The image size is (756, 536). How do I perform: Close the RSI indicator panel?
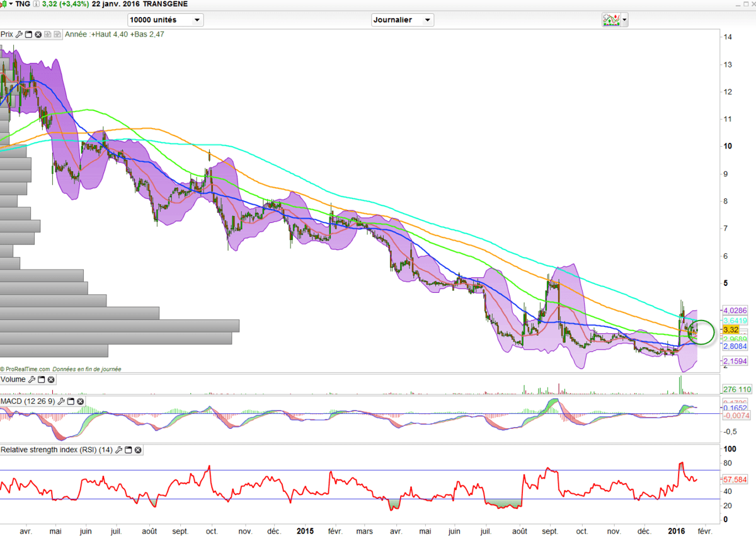click(x=138, y=450)
